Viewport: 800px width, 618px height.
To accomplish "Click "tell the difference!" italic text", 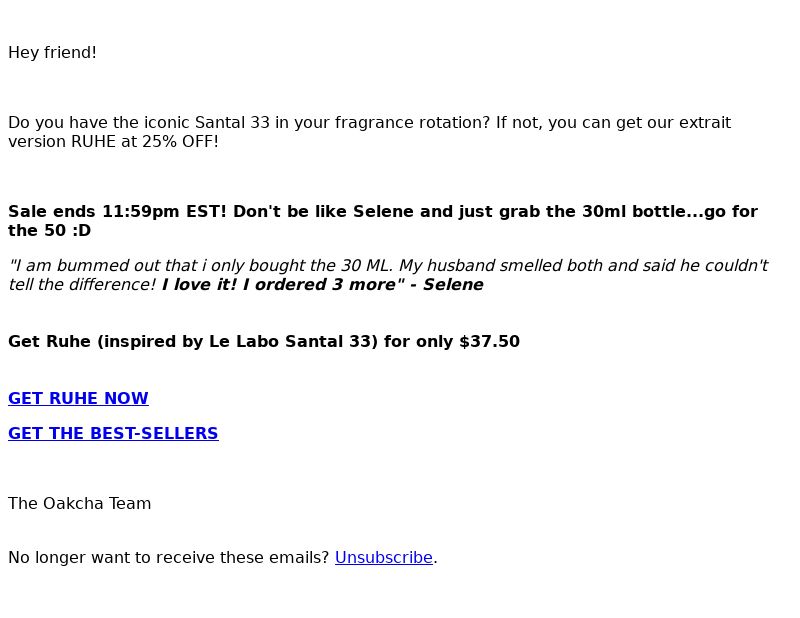I will (83, 284).
